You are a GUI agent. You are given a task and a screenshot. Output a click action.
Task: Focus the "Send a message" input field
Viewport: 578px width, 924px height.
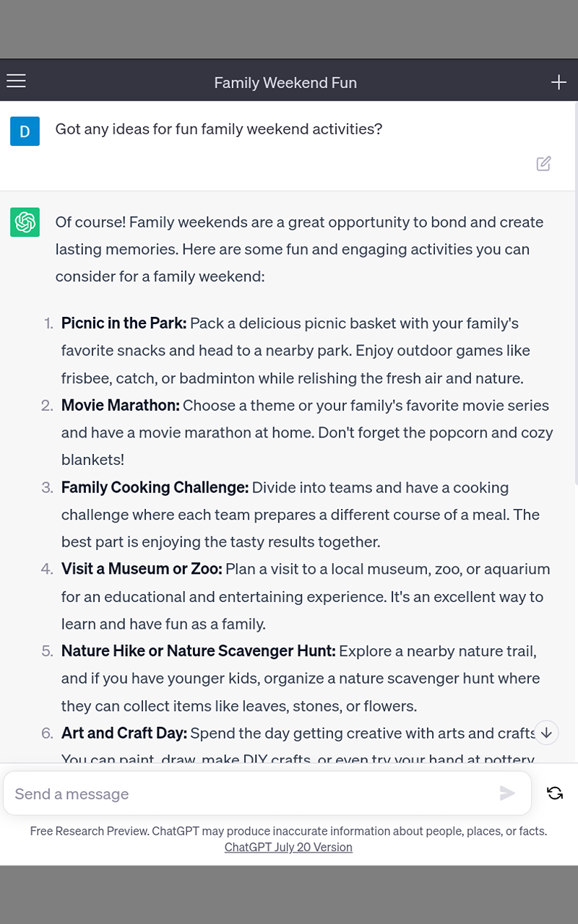(x=253, y=794)
